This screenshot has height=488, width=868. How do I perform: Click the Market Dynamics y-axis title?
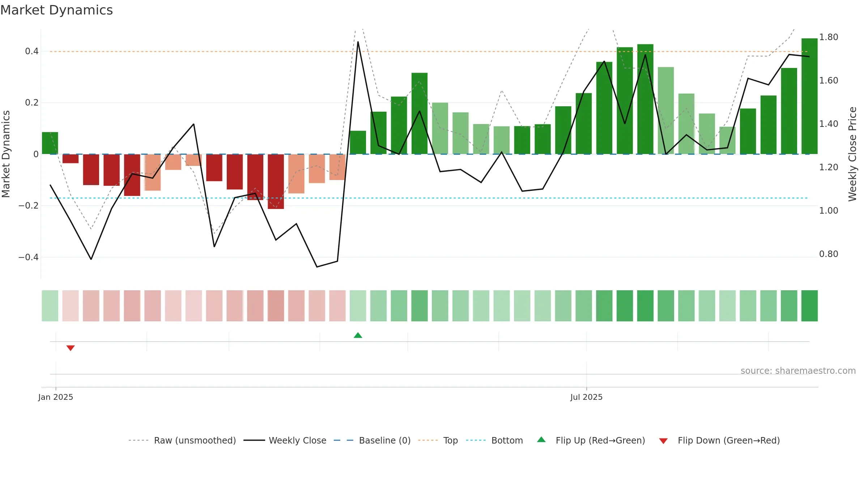pos(6,154)
